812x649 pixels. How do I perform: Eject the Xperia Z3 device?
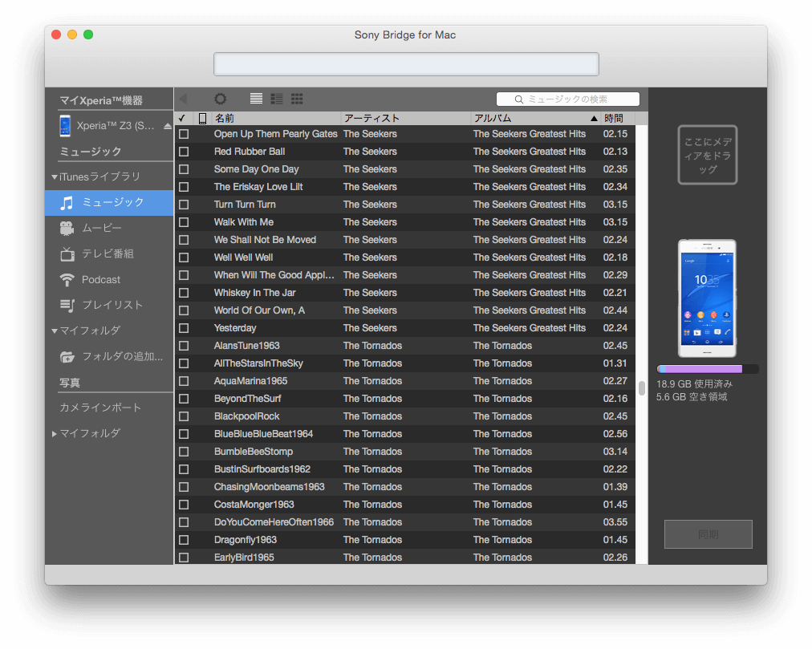[x=167, y=126]
